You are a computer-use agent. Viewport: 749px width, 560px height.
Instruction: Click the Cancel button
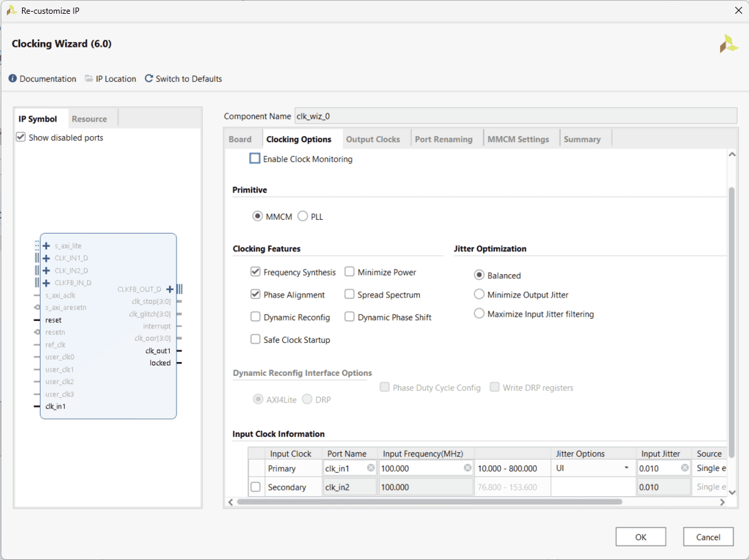(x=708, y=537)
